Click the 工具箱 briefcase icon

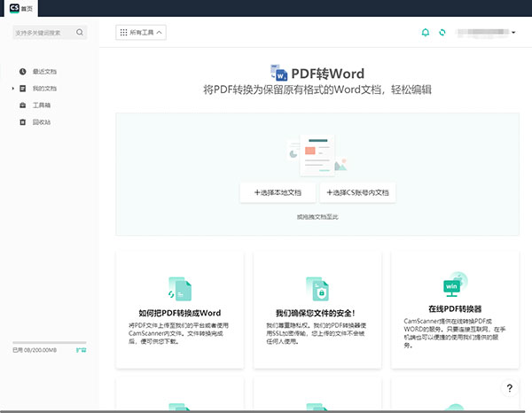coord(22,105)
